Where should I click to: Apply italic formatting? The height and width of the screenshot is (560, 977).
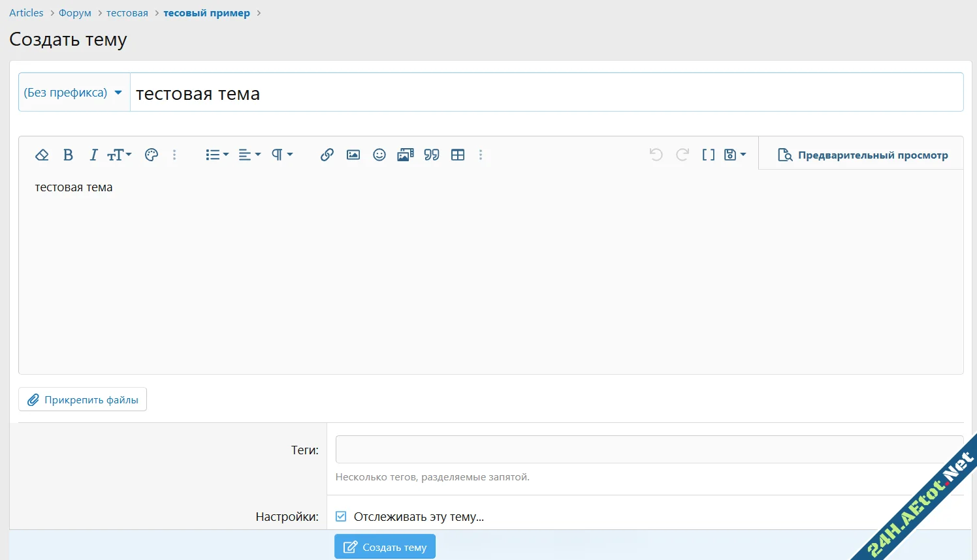click(x=93, y=155)
